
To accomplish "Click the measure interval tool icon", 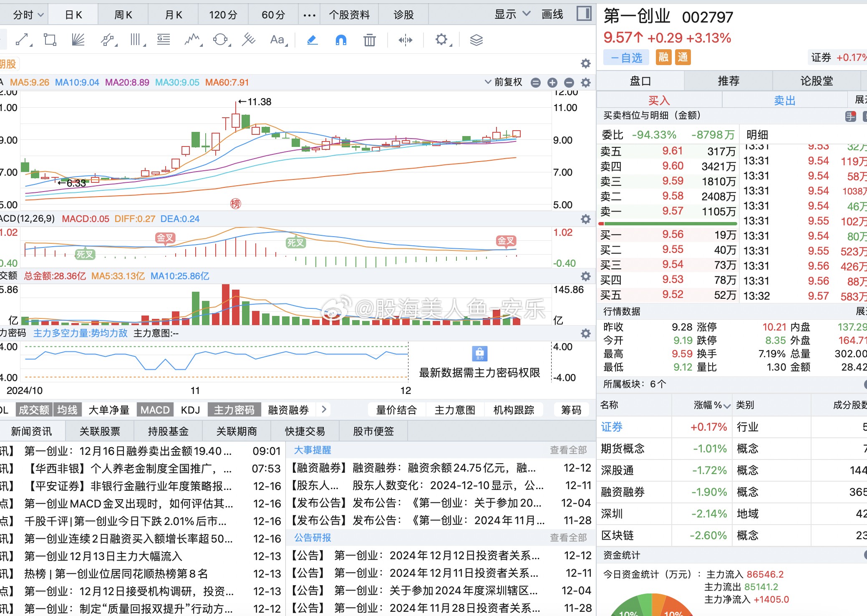I will coord(406,40).
